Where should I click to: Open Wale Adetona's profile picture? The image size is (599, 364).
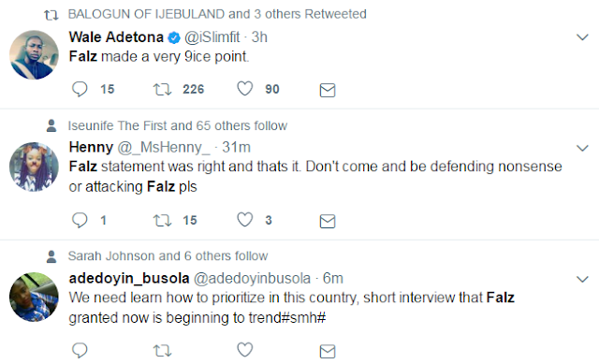(34, 55)
